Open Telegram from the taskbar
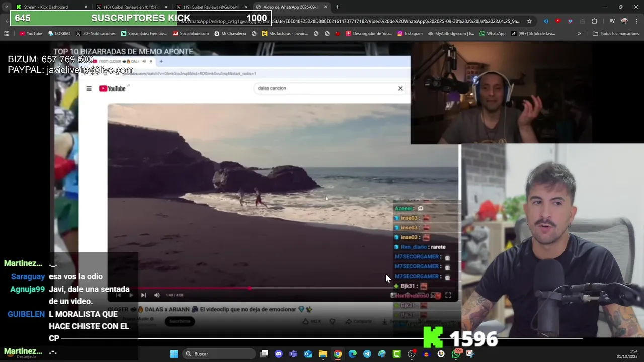Viewport: 644px width, 362px height. point(367,354)
